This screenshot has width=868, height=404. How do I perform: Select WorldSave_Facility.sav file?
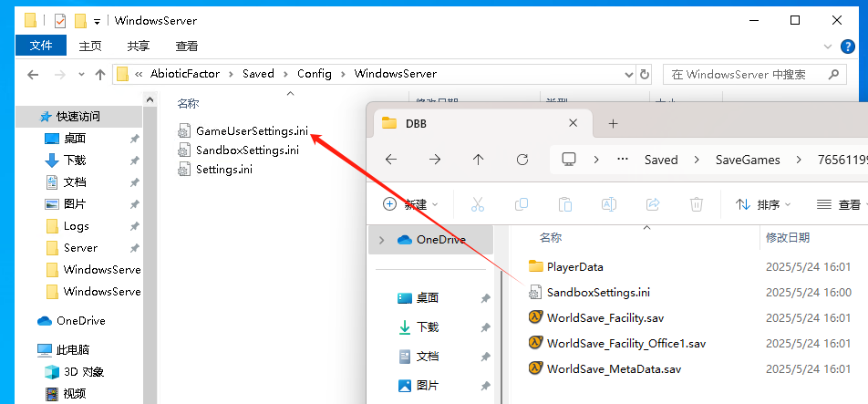pyautogui.click(x=604, y=317)
